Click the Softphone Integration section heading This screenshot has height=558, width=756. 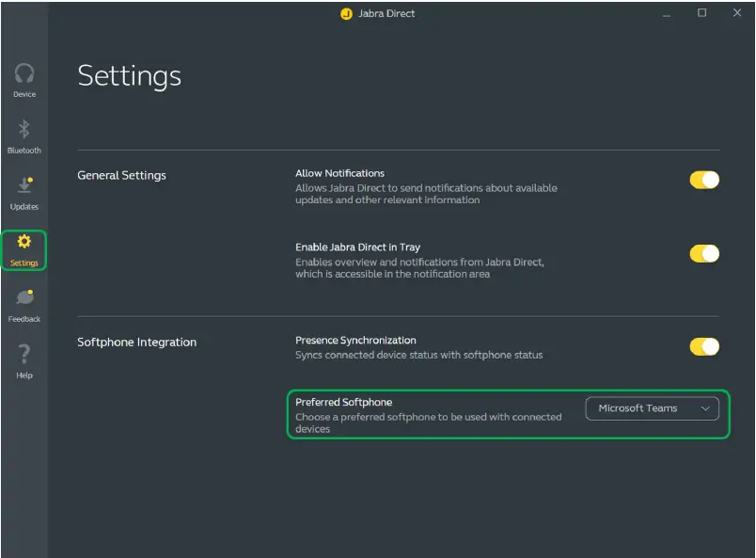point(136,343)
